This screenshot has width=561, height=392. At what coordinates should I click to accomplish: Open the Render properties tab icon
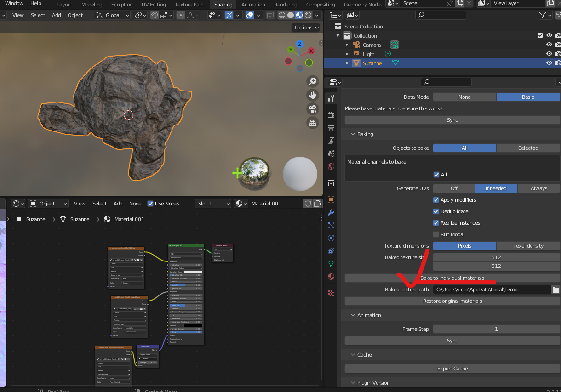click(331, 114)
